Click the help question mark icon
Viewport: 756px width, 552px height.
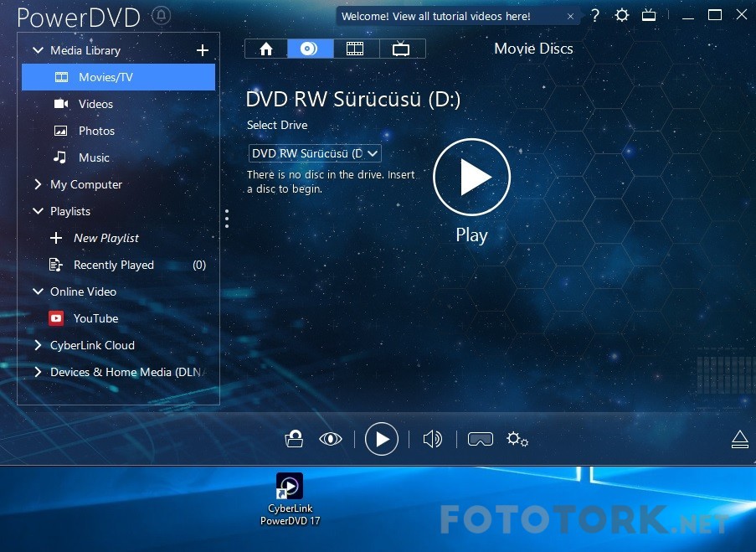(x=595, y=15)
